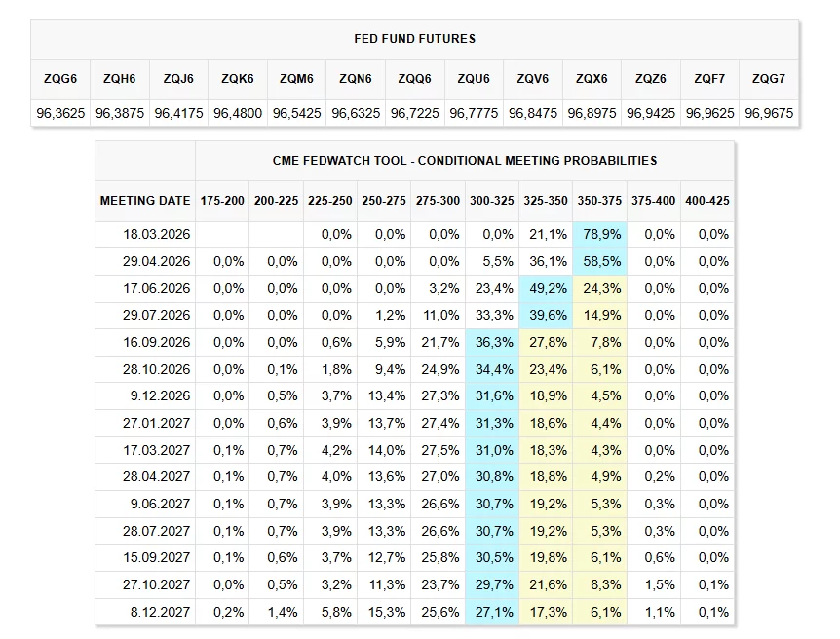Click the highlighted 78,9% probability cell
Viewport: 840px width, 639px height.
point(599,234)
